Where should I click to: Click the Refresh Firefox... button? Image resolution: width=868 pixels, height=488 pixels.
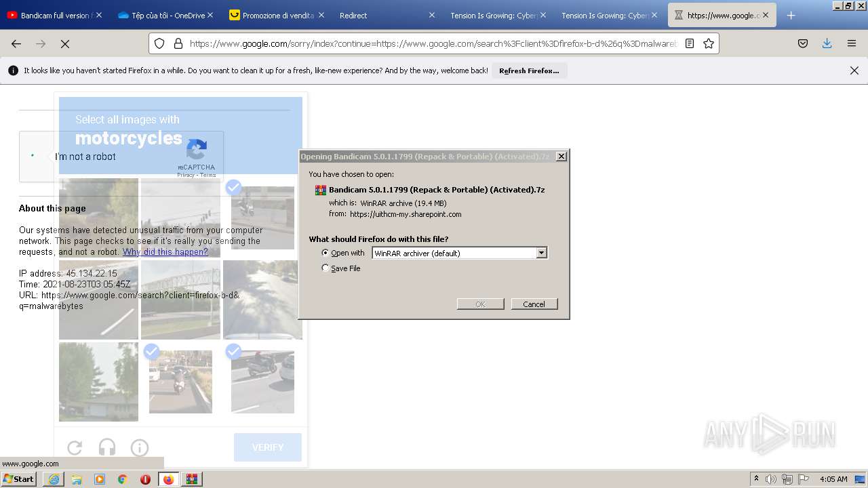pyautogui.click(x=529, y=70)
